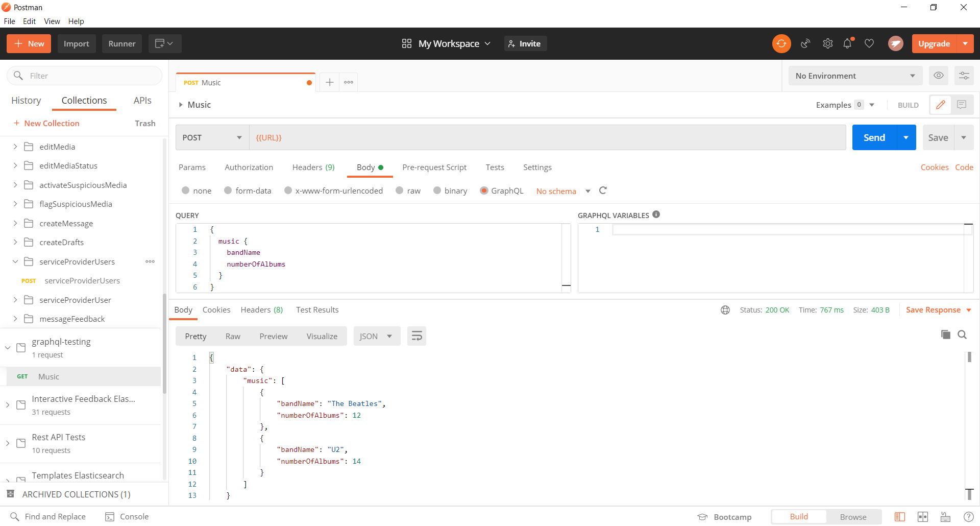Copy the response body to clipboard

(946, 334)
